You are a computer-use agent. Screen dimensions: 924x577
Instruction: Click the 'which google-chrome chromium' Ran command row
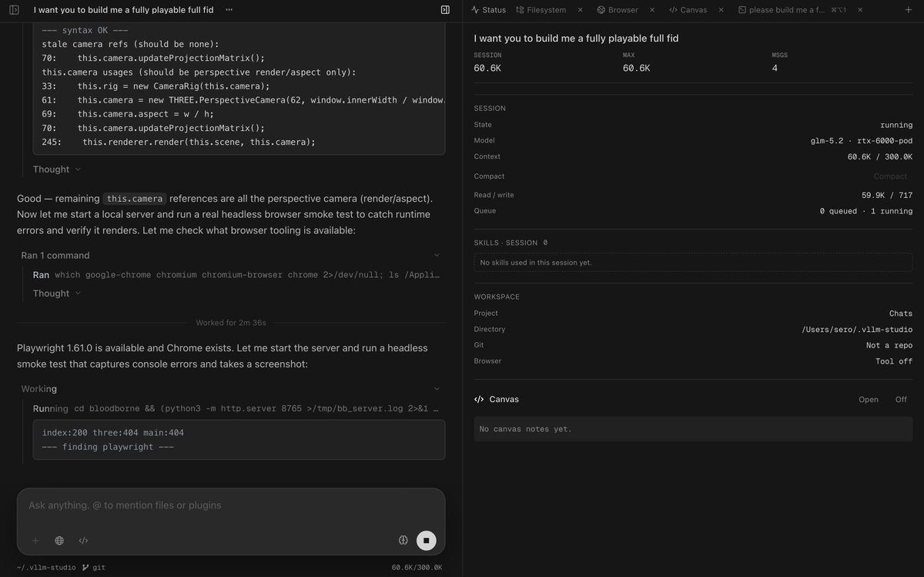[237, 275]
